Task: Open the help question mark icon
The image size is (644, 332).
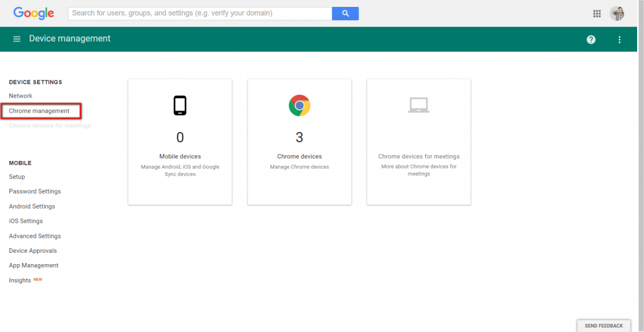Action: (x=591, y=40)
